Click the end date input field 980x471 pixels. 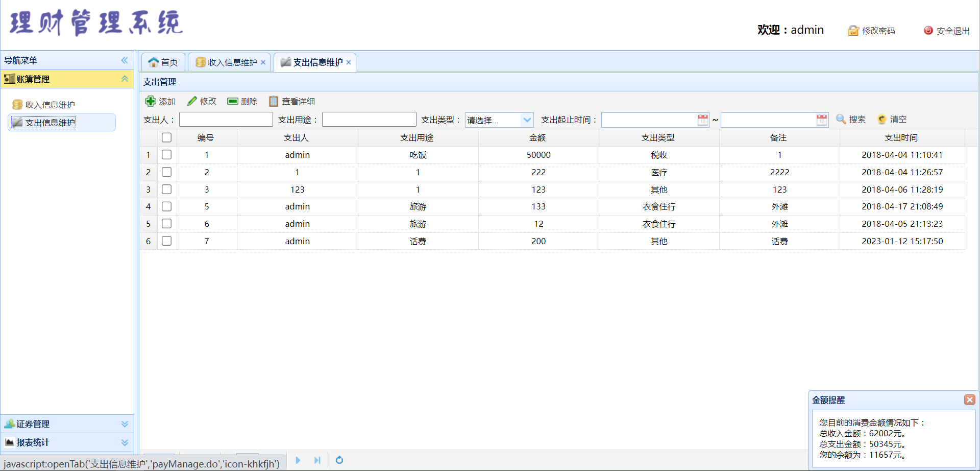tap(768, 120)
